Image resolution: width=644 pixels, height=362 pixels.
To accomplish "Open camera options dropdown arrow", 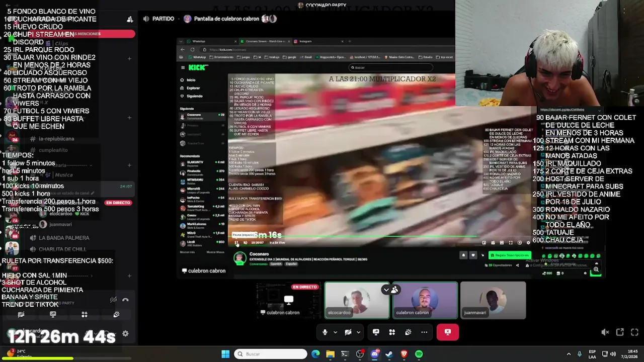I will pos(358,332).
